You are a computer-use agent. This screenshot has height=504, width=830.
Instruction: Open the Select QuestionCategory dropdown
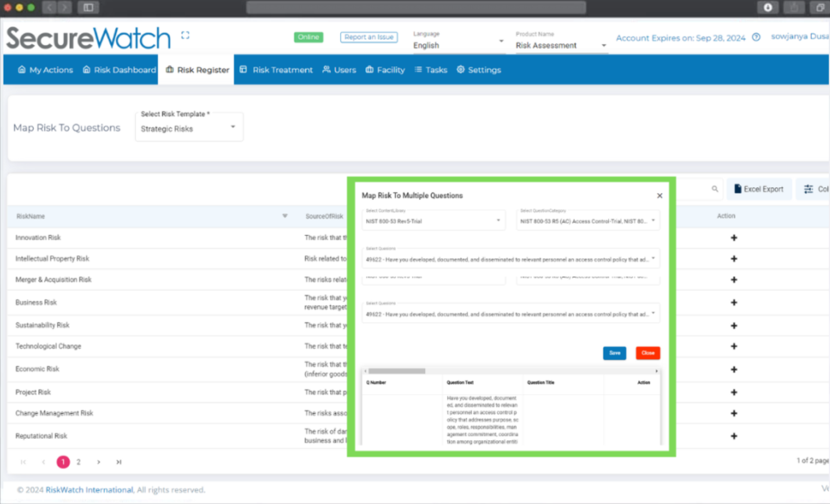coord(588,220)
